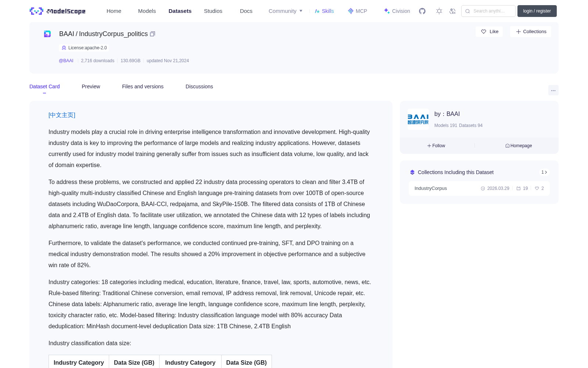Expand collections list via 1 chevron
Viewport: 588px width, 368px height.
[x=544, y=172]
